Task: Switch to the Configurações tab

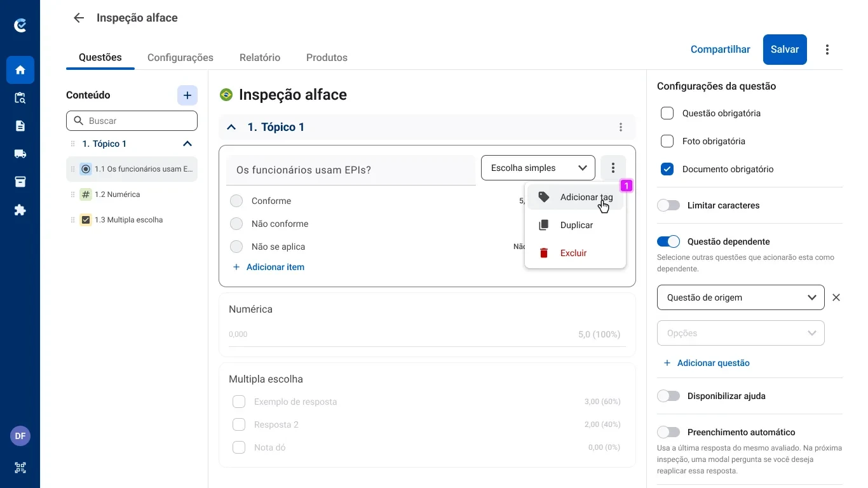Action: click(x=180, y=57)
